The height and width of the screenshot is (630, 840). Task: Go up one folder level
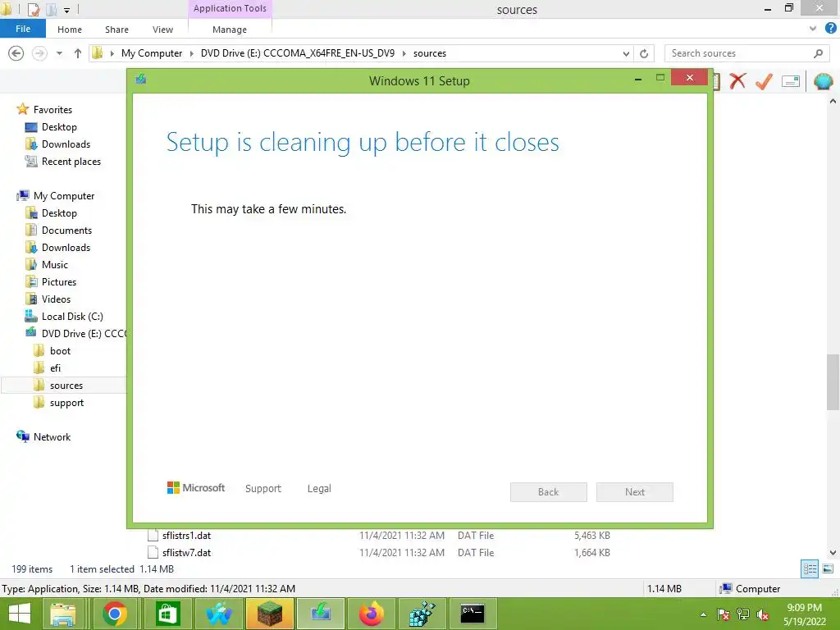78,53
